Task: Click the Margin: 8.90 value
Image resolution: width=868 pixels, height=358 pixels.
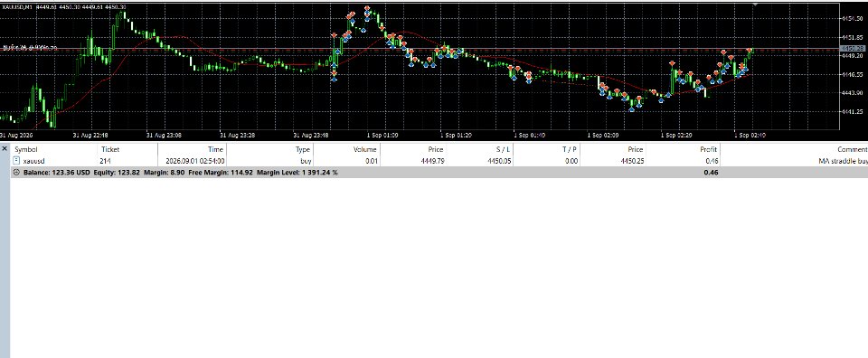Action: pyautogui.click(x=165, y=173)
